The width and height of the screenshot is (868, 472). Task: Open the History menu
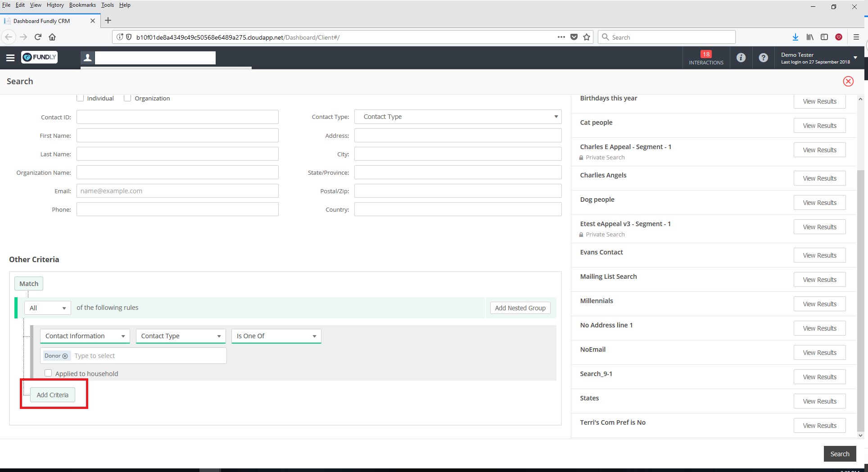(55, 5)
